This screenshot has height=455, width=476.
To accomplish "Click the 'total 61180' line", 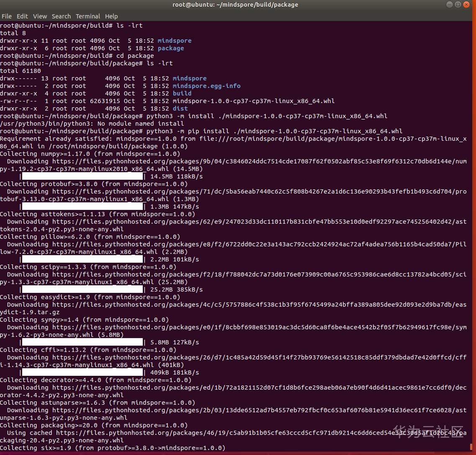I will (x=21, y=71).
